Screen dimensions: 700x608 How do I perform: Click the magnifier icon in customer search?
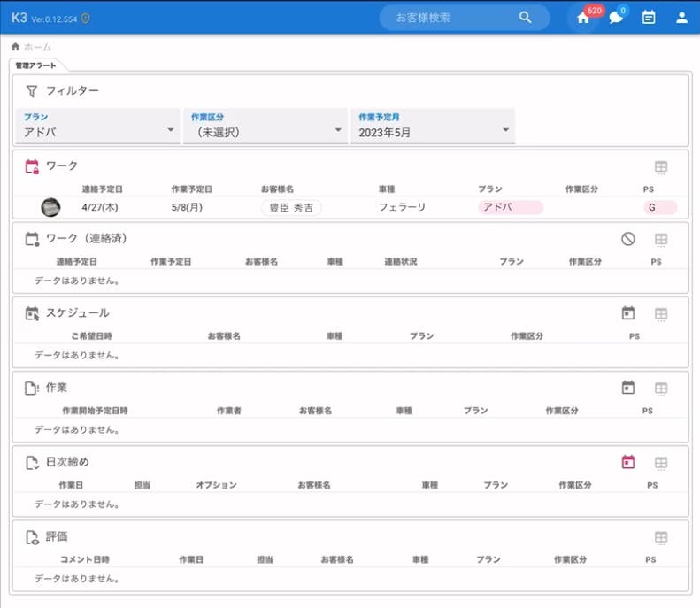coord(526,18)
